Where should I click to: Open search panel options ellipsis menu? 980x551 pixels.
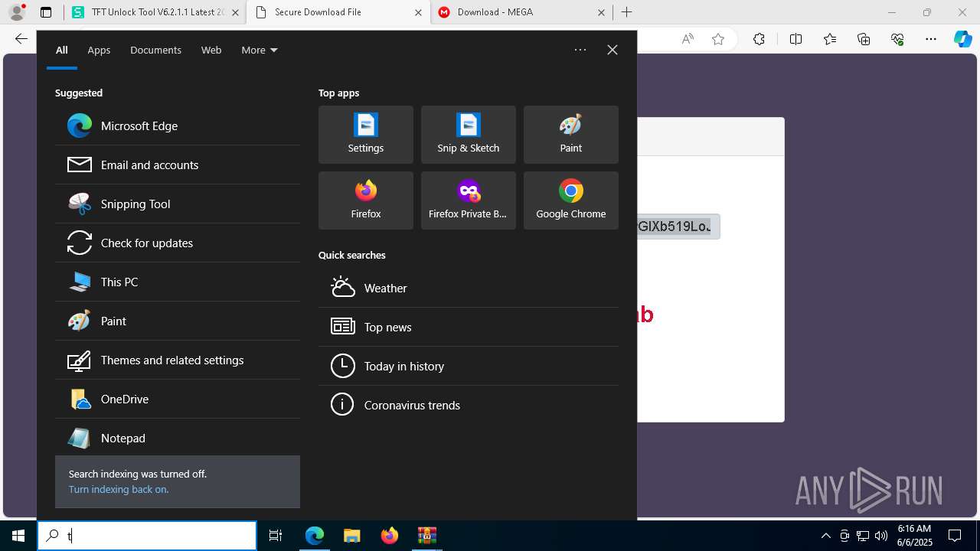580,50
